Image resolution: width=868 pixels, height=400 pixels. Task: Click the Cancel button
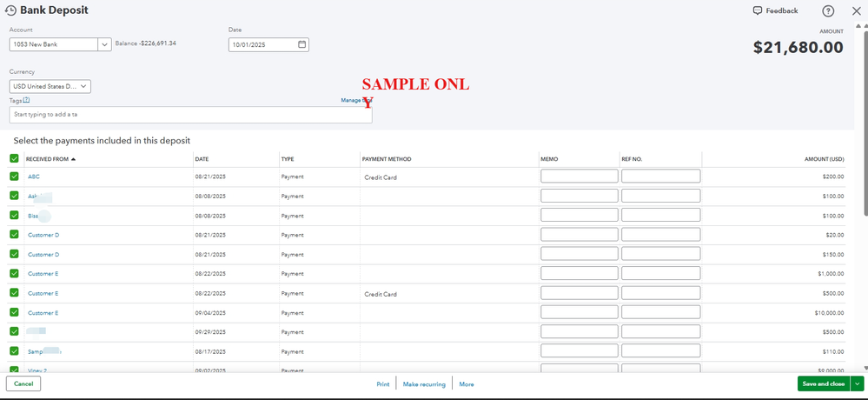coord(23,383)
